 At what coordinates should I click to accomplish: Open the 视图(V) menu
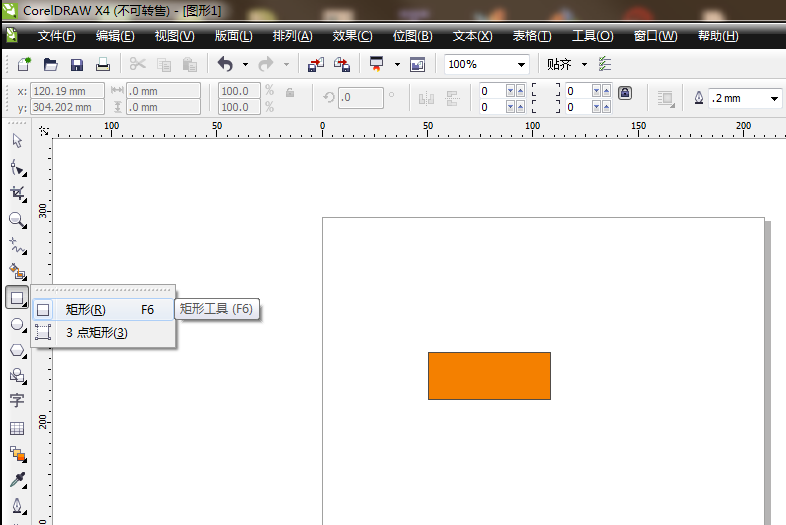pos(174,36)
